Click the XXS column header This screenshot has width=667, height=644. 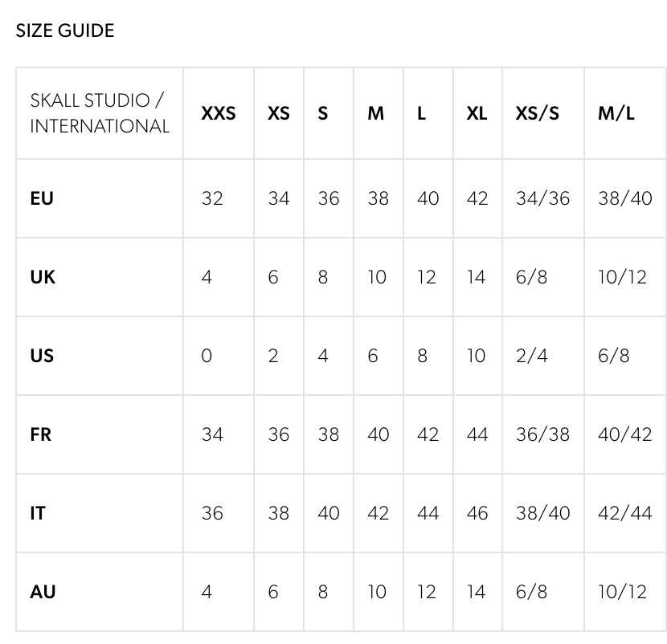[219, 113]
